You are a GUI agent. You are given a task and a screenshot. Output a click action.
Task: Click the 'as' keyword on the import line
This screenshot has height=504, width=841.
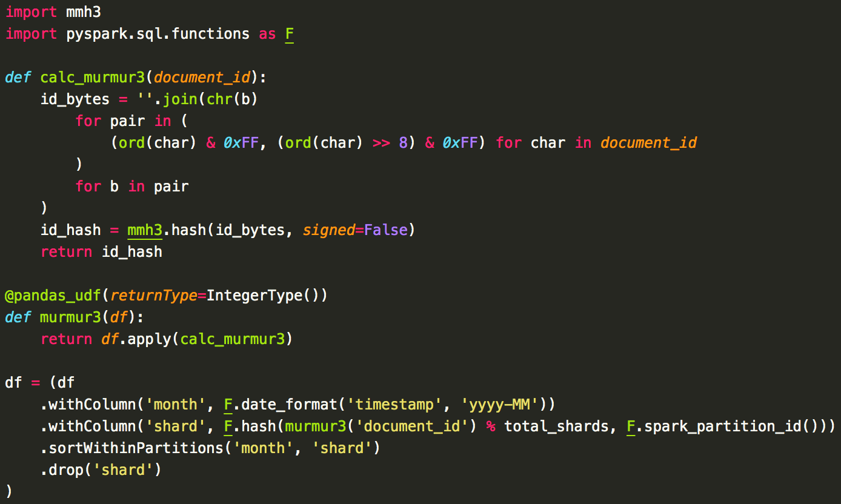267,34
